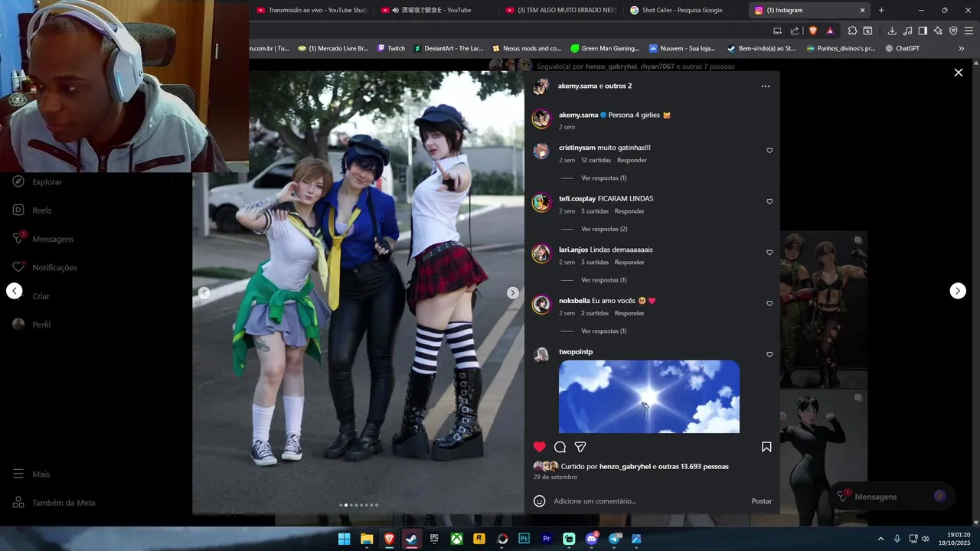Open Perfil in Instagram sidebar

point(32,324)
